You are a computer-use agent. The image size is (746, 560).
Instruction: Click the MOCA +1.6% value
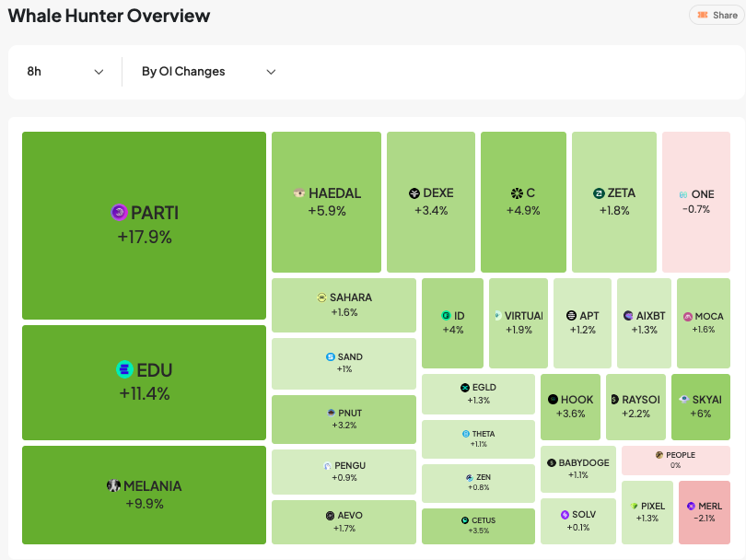coord(704,329)
